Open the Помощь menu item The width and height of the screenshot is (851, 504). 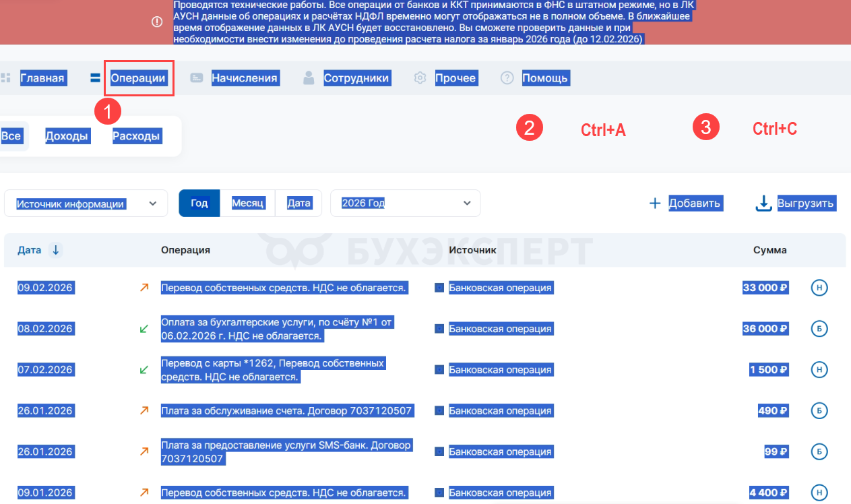pos(545,78)
